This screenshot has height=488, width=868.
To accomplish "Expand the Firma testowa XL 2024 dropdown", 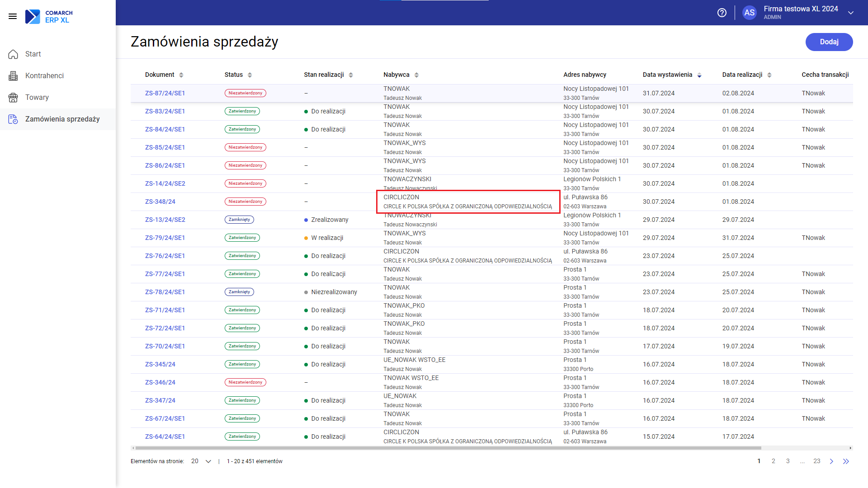I will (851, 13).
